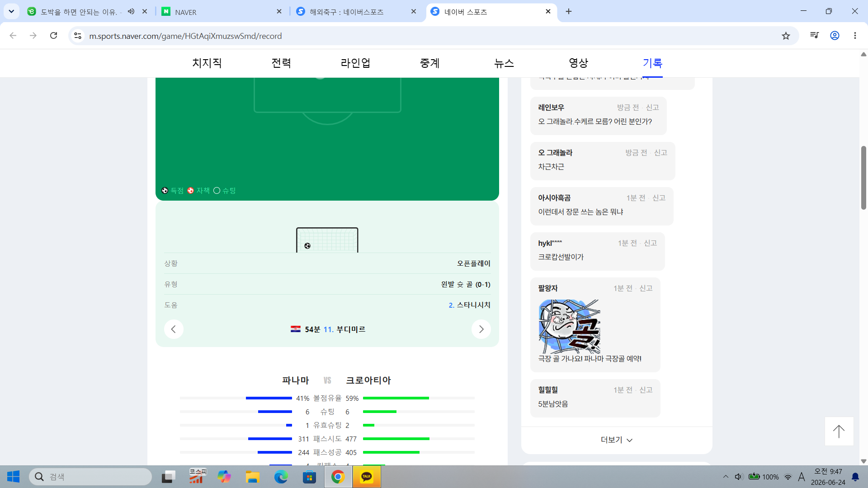Viewport: 868px width, 488px height.
Task: Select the 영상 tab
Action: click(x=578, y=63)
